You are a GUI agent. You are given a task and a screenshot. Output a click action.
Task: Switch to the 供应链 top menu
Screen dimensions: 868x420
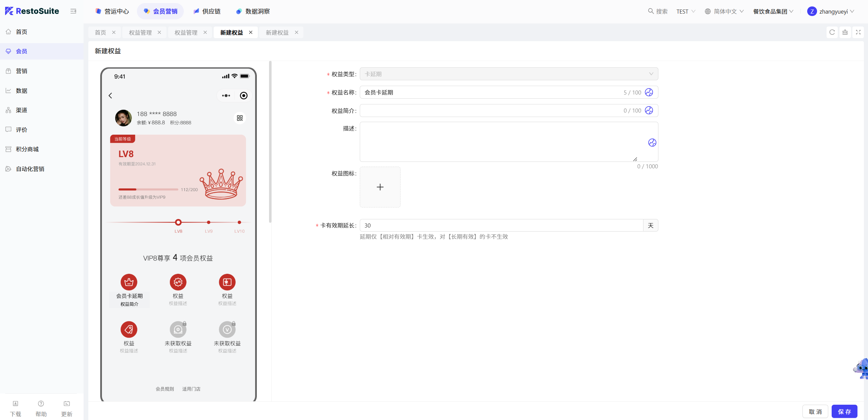click(207, 11)
